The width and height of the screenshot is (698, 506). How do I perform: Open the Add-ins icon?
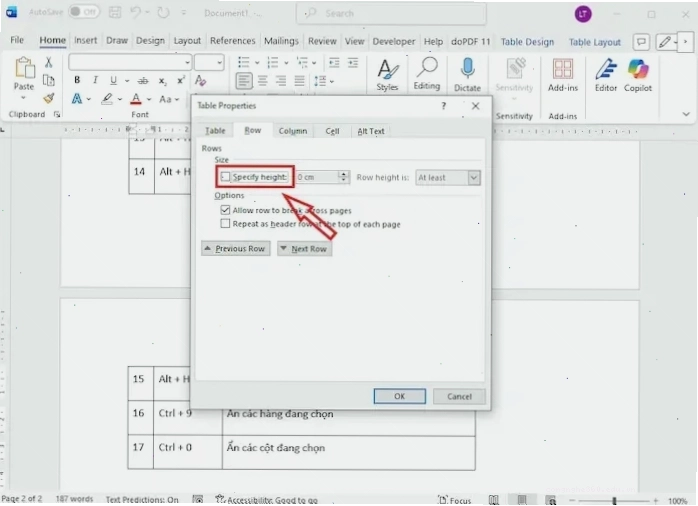click(x=563, y=69)
